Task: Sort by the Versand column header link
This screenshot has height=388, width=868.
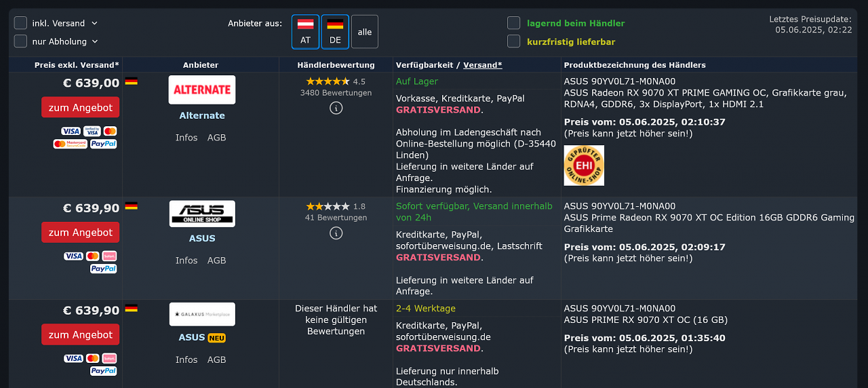Action: coord(483,65)
